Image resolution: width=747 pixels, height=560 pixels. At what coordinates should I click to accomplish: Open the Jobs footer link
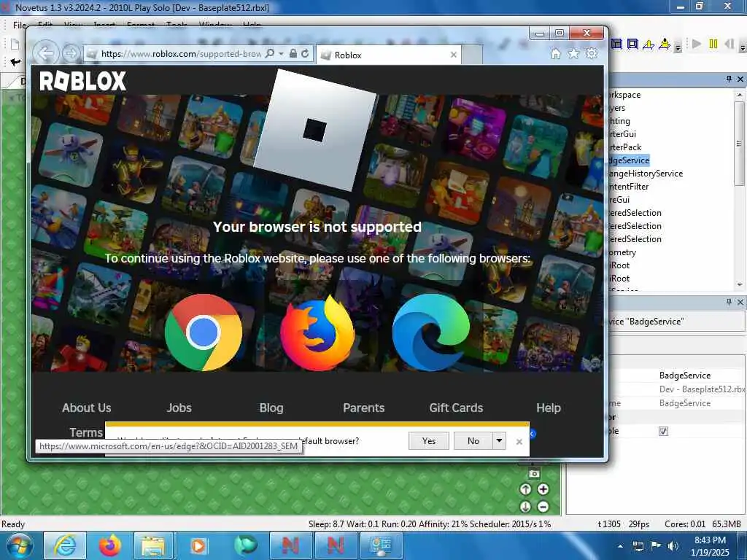click(179, 408)
